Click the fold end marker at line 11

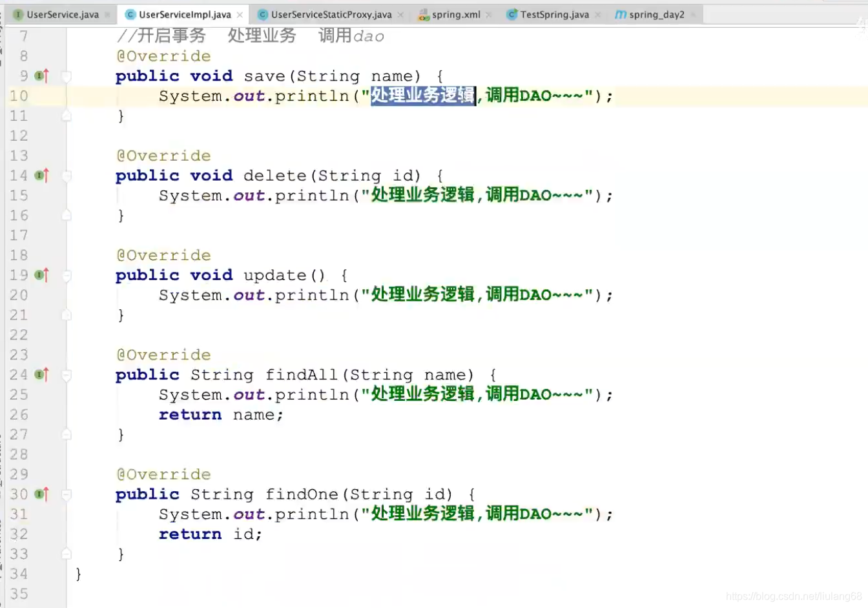point(66,116)
